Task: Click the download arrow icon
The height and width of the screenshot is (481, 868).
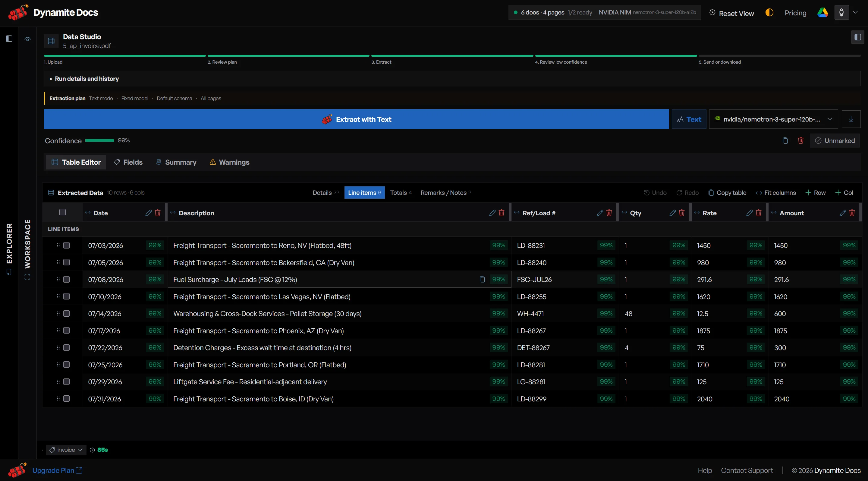Action: [851, 119]
